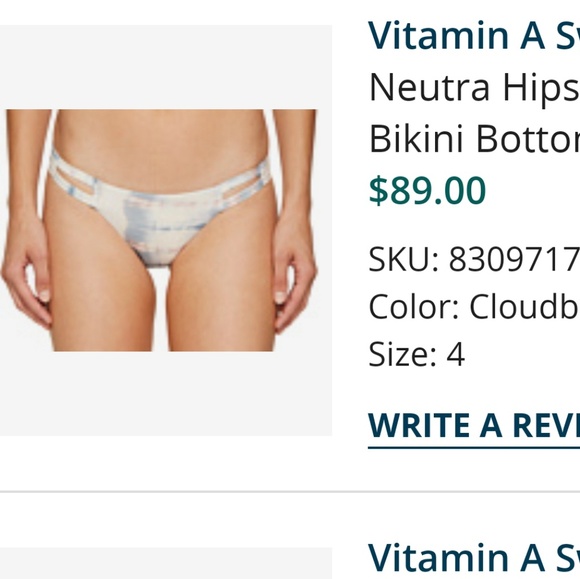Viewport: 580px width, 579px height.
Task: Click the Color: Cloudb detail text
Action: (474, 307)
